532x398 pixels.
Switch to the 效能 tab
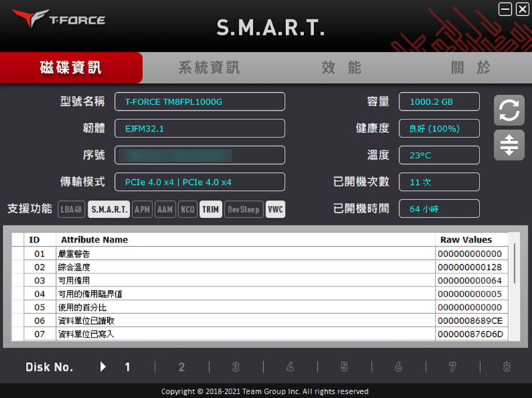coord(341,68)
